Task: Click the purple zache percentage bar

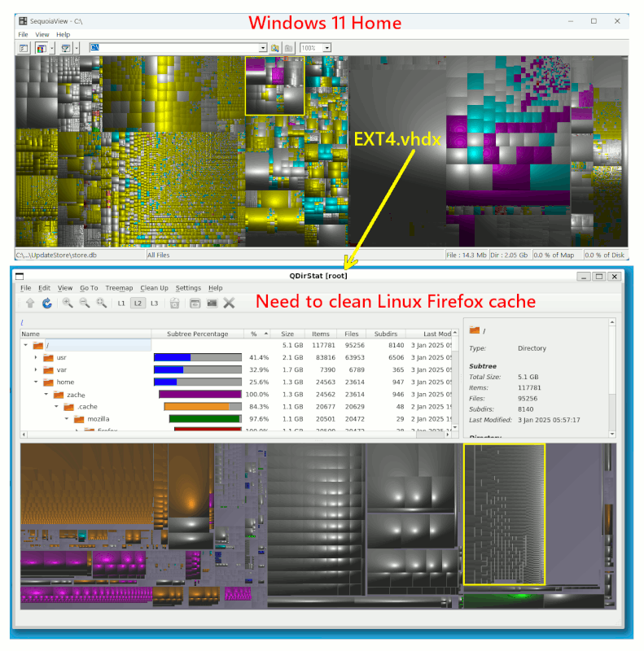Action: [199, 395]
